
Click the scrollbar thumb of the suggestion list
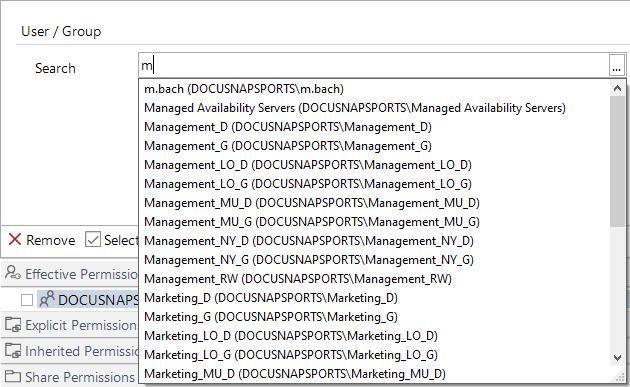pos(618,162)
